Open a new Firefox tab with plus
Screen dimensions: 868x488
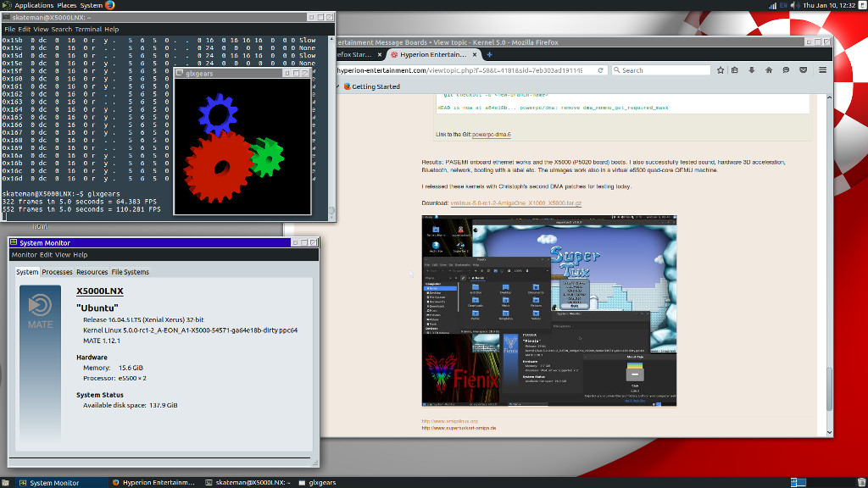pyautogui.click(x=489, y=55)
